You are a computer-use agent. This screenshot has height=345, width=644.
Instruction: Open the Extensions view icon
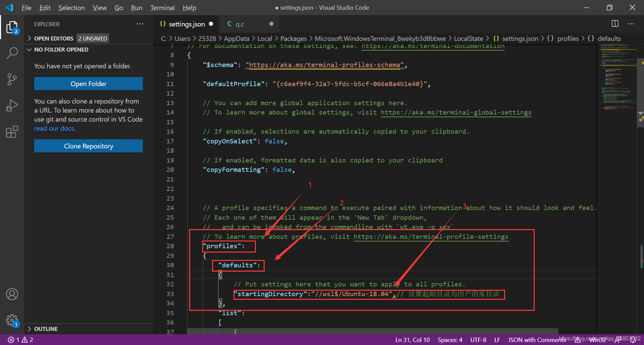click(x=12, y=132)
